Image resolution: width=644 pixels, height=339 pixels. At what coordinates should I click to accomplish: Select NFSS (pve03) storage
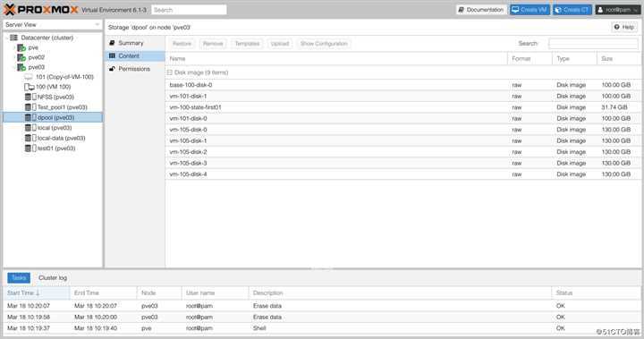pos(55,97)
